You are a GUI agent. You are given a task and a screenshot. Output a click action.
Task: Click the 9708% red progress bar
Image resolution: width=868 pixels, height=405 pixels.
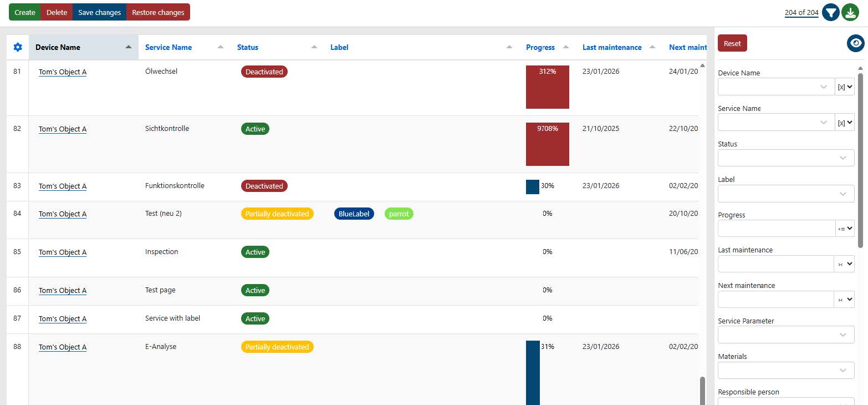coord(547,144)
